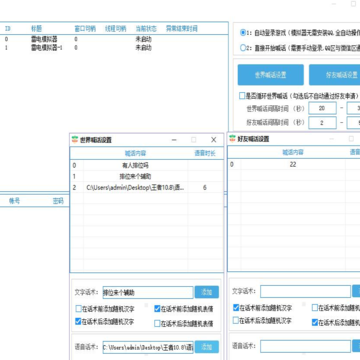This screenshot has height=360, width=360.
Task: Select the 雷电模拟器-1 row
Action: 113,48
